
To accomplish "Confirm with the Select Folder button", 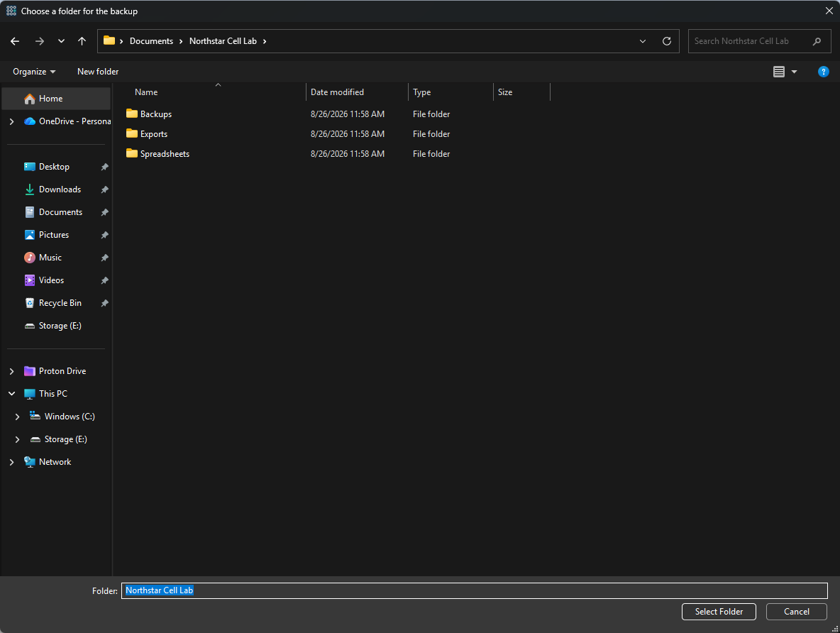I will pos(719,612).
